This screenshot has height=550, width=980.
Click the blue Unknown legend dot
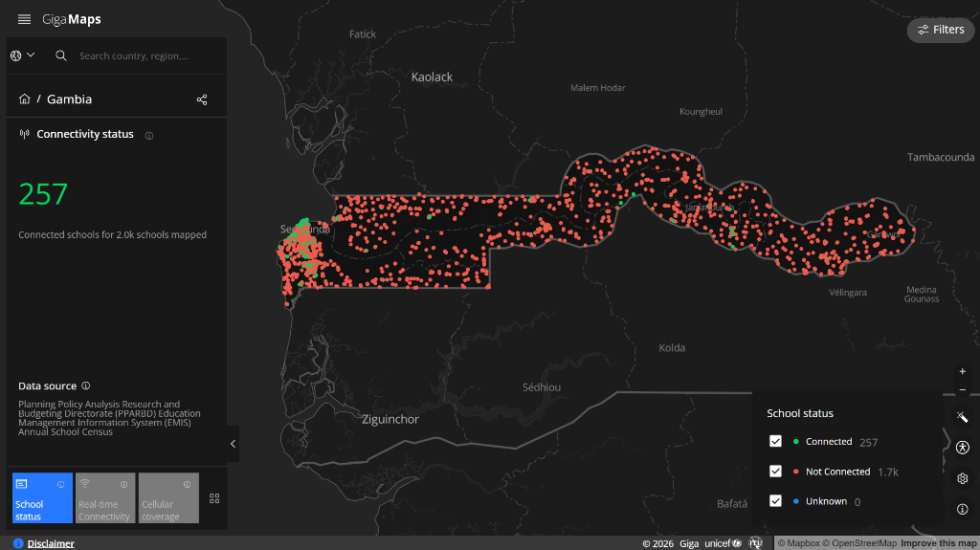point(795,501)
